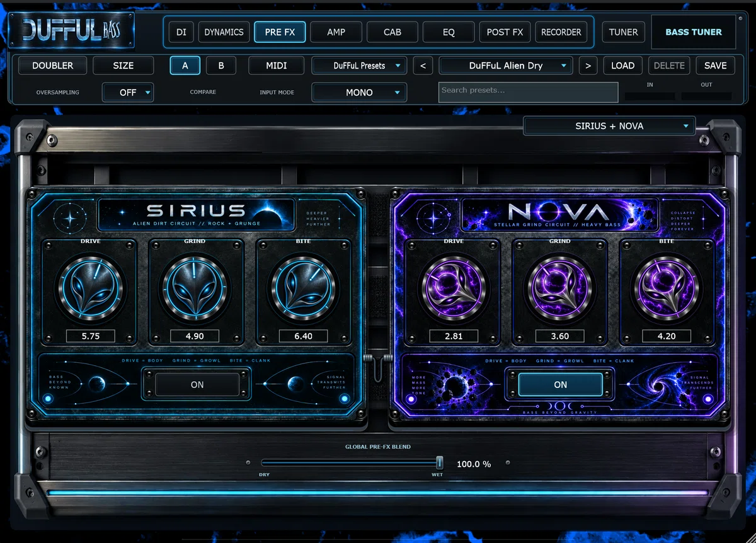756x543 pixels.
Task: Click the Nova star compass emblem
Action: 433,218
